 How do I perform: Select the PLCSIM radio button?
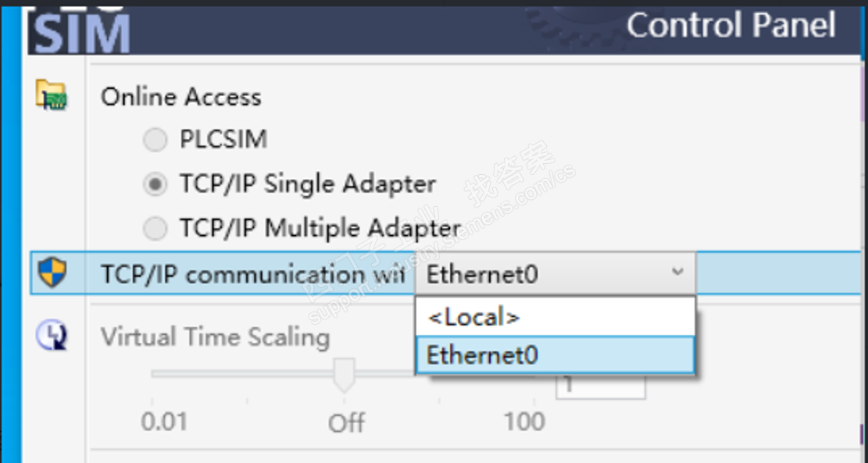(x=155, y=140)
